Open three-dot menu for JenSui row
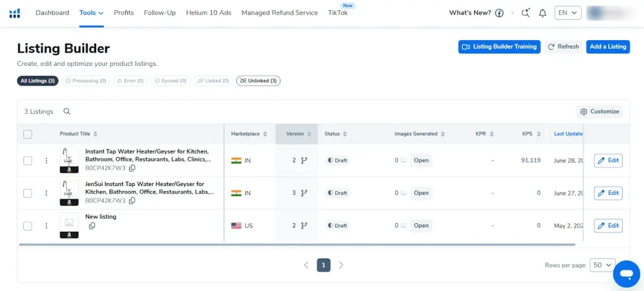The width and height of the screenshot is (644, 291). point(47,193)
